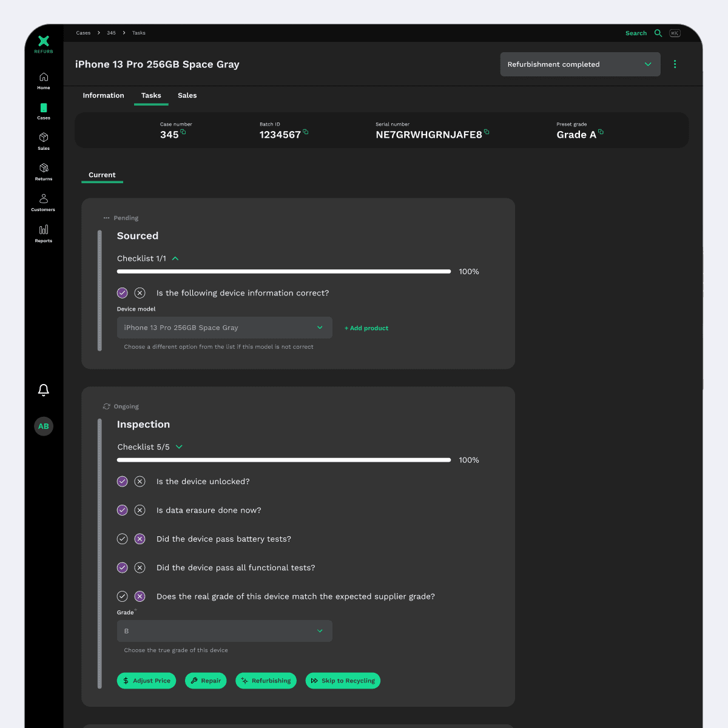Answer no to functional tests passed
The image size is (728, 728).
(140, 568)
